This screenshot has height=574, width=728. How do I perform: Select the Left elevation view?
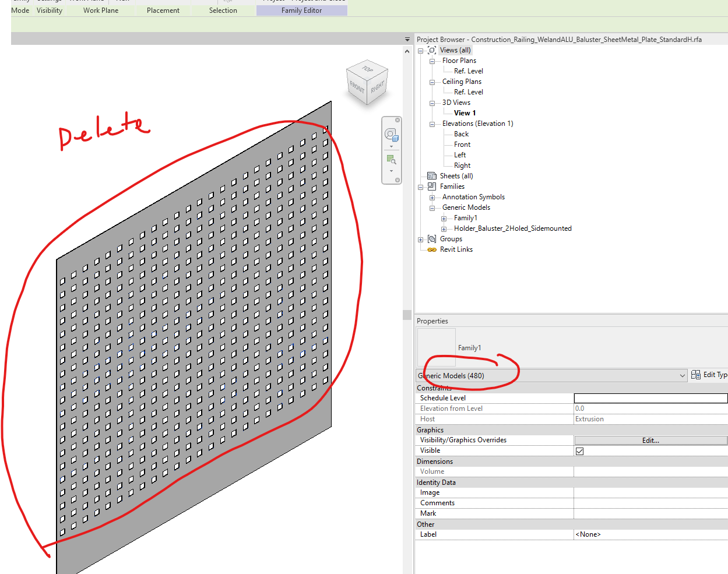[x=460, y=155]
